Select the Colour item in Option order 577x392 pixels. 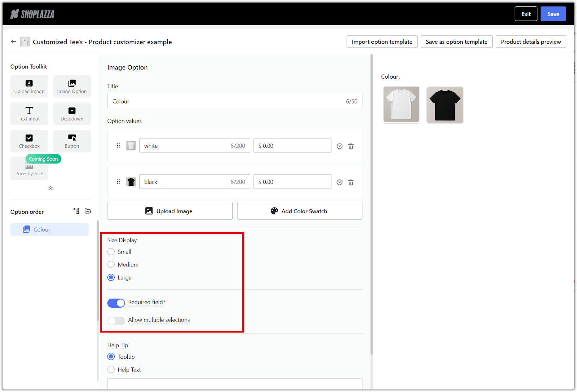point(49,229)
